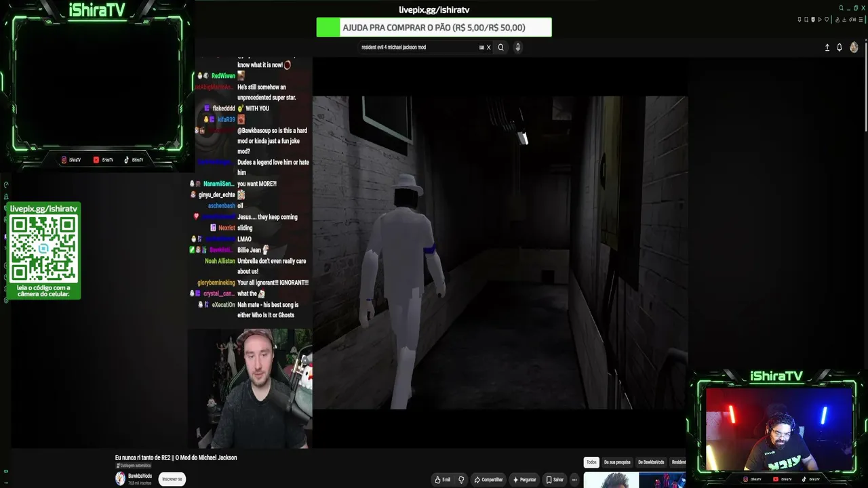Viewport: 868px width, 488px height.
Task: Click the browser window search magnifier icon
Action: point(842,8)
